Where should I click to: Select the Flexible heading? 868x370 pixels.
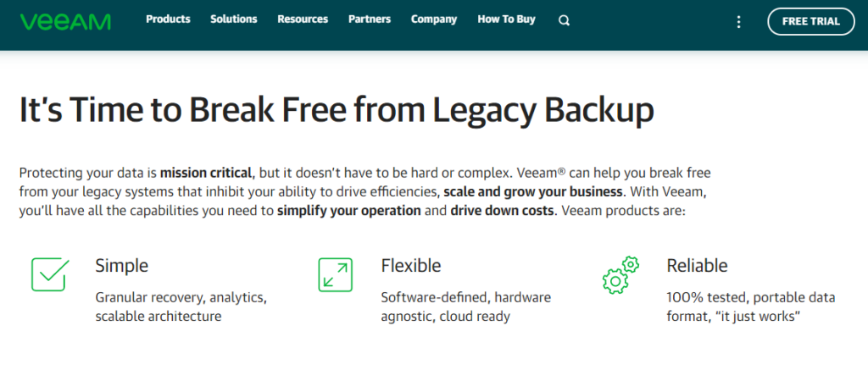point(411,266)
